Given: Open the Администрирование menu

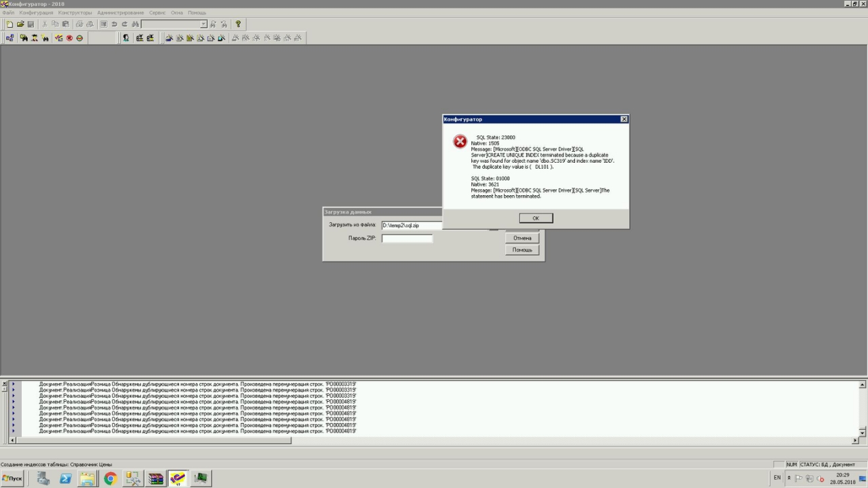Looking at the screenshot, I should 120,13.
